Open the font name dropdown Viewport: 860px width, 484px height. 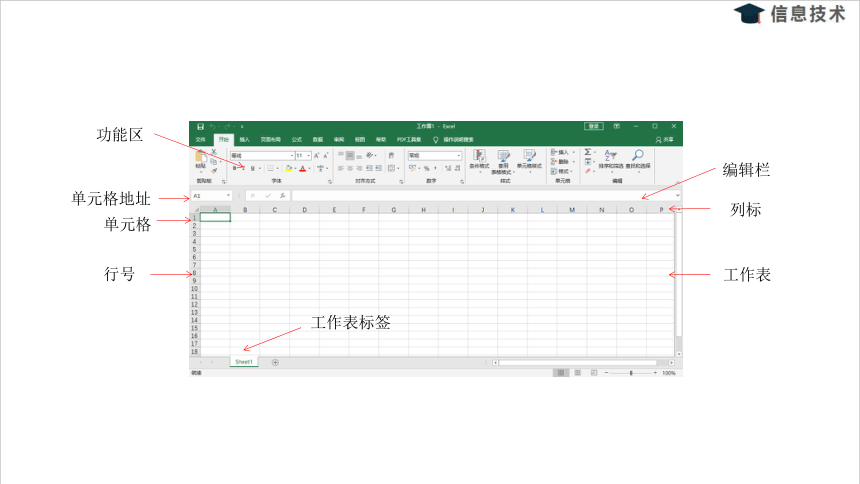(292, 155)
